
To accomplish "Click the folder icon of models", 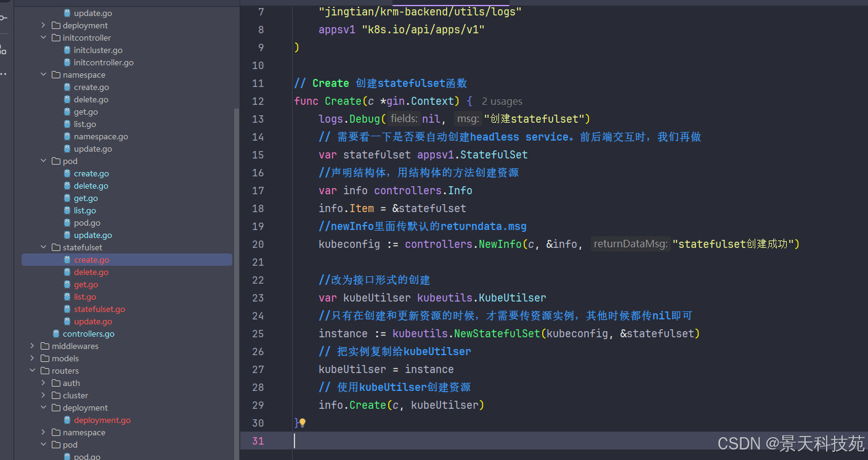I will tap(45, 358).
